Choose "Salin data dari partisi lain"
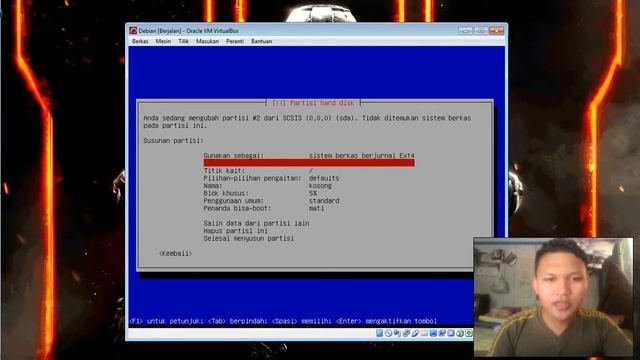This screenshot has width=640, height=360. point(256,223)
